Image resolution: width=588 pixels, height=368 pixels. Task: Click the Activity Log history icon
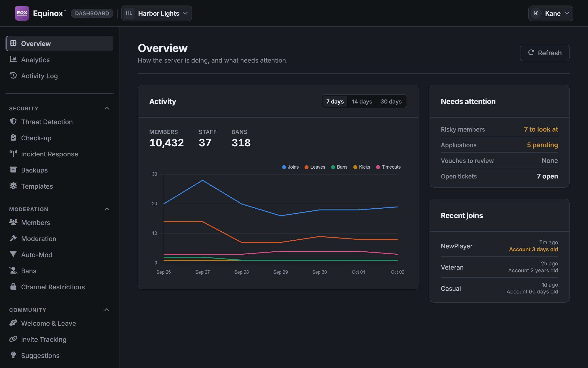(x=13, y=75)
